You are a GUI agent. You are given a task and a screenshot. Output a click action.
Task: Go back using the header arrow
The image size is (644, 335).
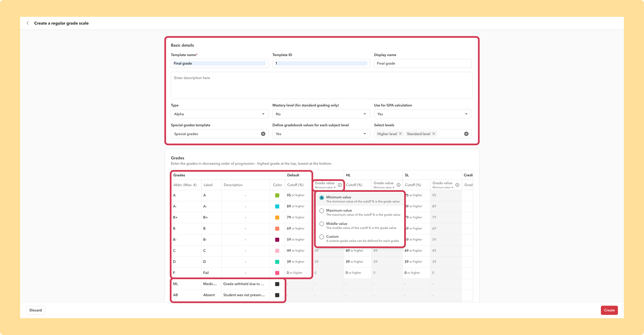pos(28,23)
